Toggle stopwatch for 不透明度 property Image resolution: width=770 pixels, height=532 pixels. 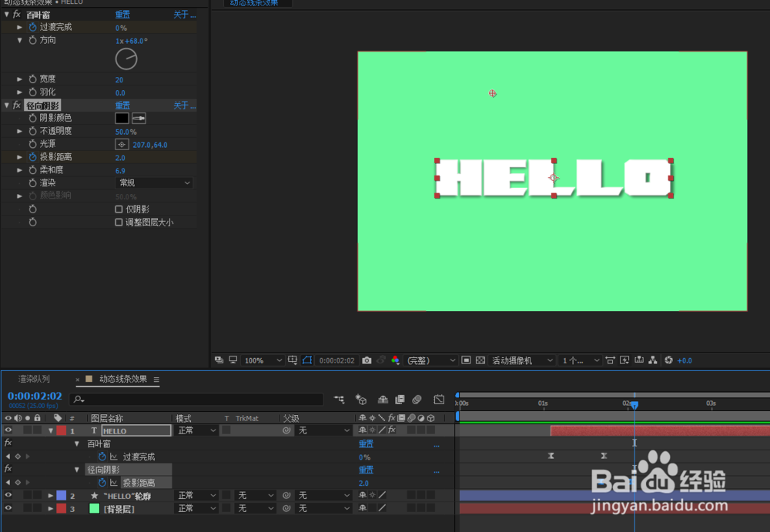pyautogui.click(x=32, y=131)
